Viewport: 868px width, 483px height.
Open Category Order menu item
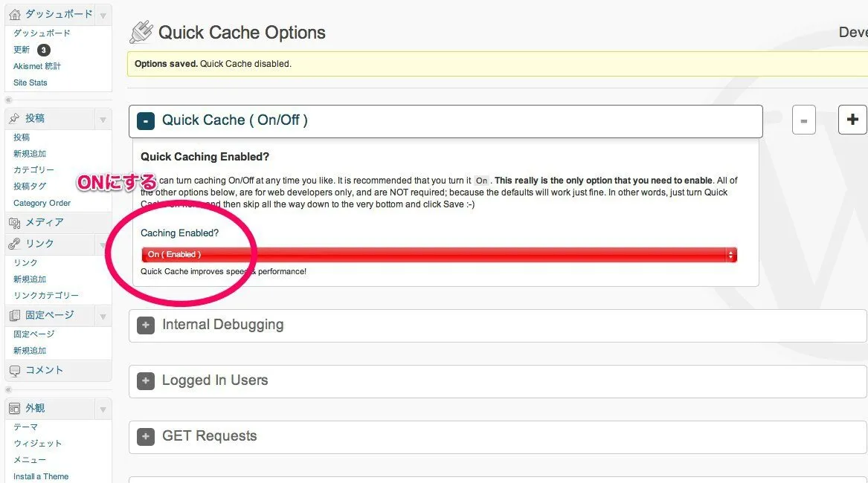[x=42, y=203]
